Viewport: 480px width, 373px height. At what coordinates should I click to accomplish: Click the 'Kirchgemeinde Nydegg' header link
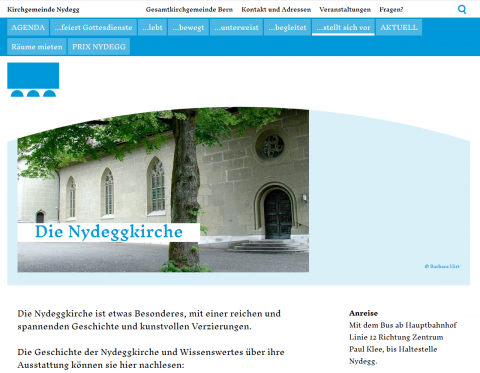(x=43, y=9)
